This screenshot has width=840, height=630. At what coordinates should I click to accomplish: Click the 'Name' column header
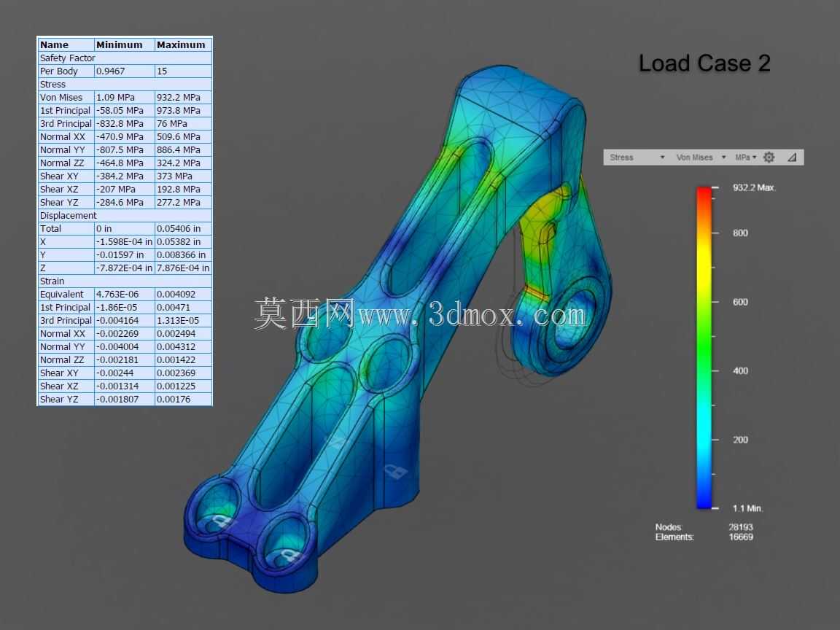click(66, 45)
